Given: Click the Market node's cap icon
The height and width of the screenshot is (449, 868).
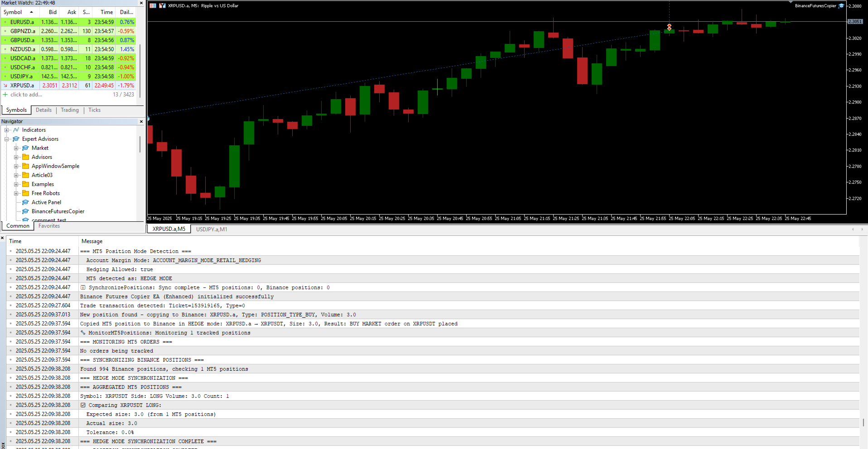Looking at the screenshot, I should (x=26, y=148).
